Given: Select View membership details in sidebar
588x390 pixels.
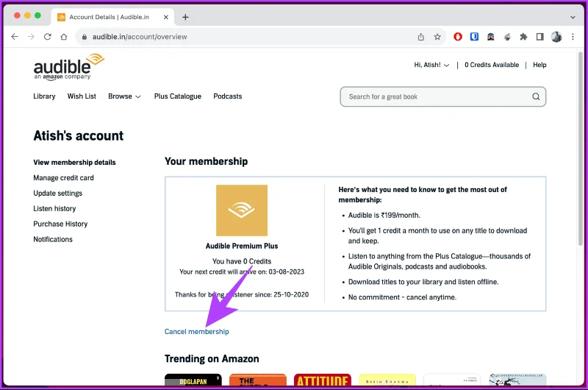Looking at the screenshot, I should [x=75, y=163].
